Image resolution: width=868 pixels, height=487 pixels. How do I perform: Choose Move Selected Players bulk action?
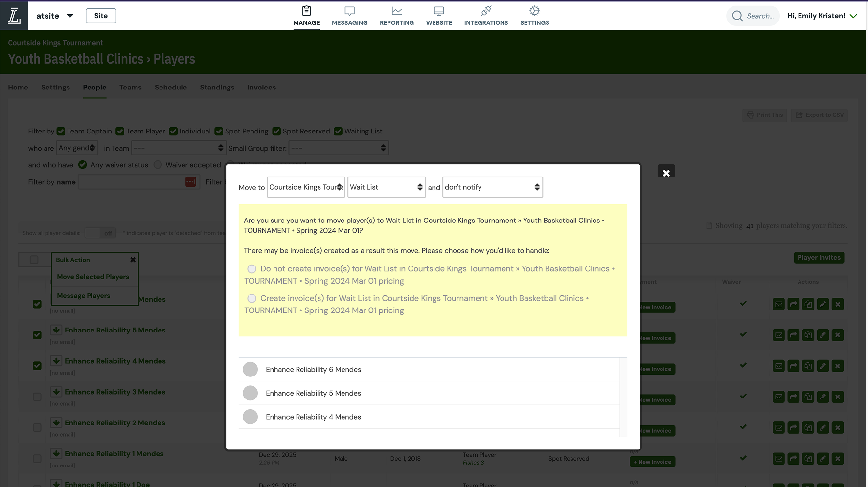point(93,277)
